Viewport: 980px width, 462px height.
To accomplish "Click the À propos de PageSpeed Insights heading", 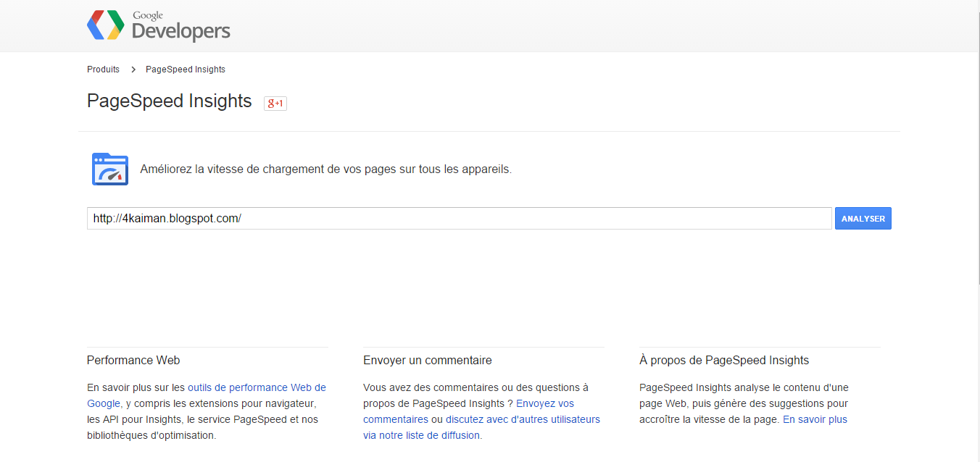I will click(x=724, y=360).
